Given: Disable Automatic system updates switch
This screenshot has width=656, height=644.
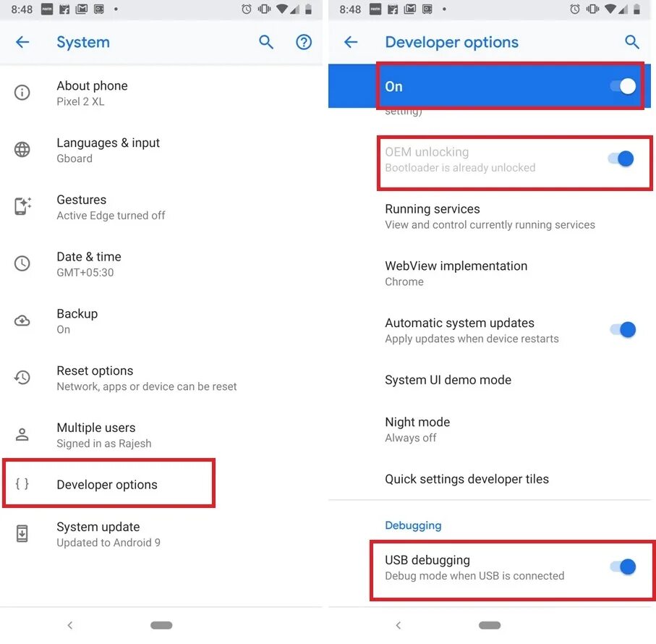Looking at the screenshot, I should pos(623,330).
